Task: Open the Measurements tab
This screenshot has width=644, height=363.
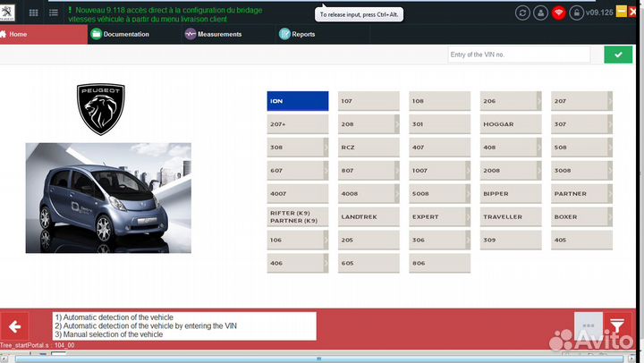Action: (213, 34)
